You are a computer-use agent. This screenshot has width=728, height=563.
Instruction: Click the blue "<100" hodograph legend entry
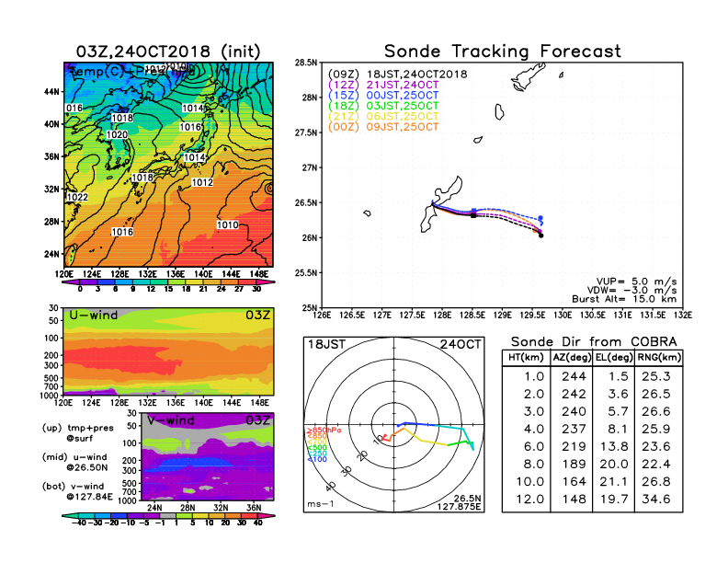(316, 459)
